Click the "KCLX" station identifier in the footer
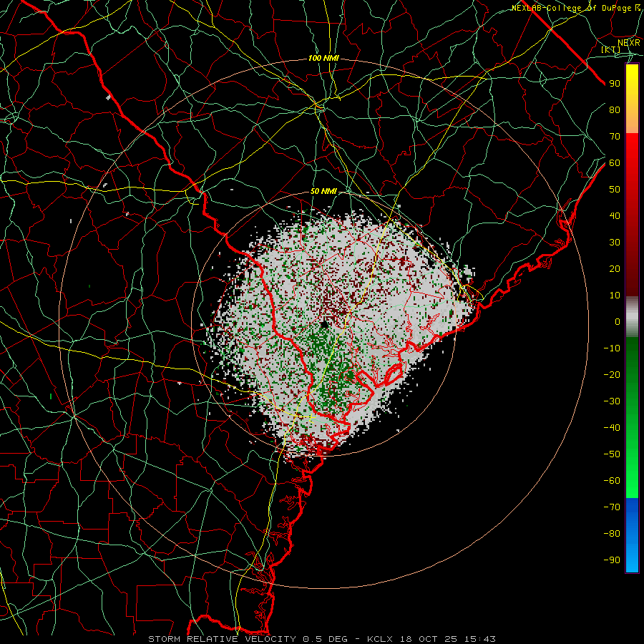The image size is (644, 644). click(x=380, y=639)
